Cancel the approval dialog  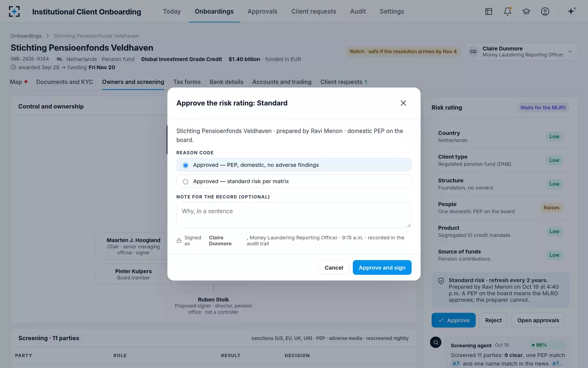point(334,267)
